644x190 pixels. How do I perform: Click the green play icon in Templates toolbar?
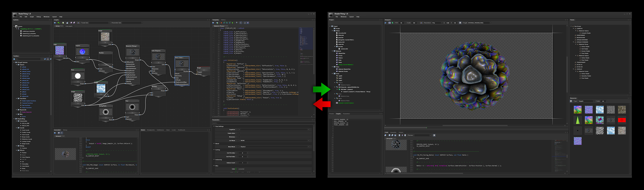click(x=232, y=23)
